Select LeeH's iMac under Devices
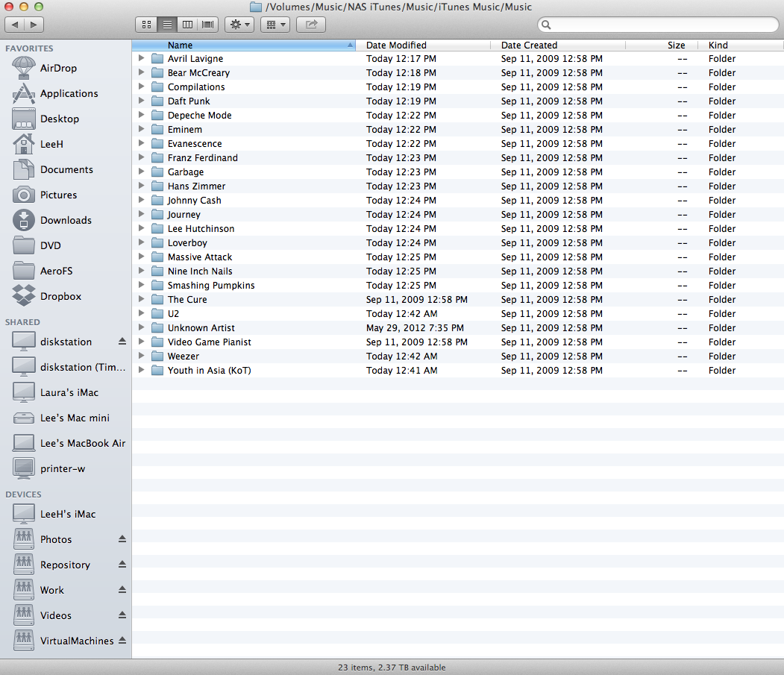Viewport: 784px width, 675px height. 67,515
